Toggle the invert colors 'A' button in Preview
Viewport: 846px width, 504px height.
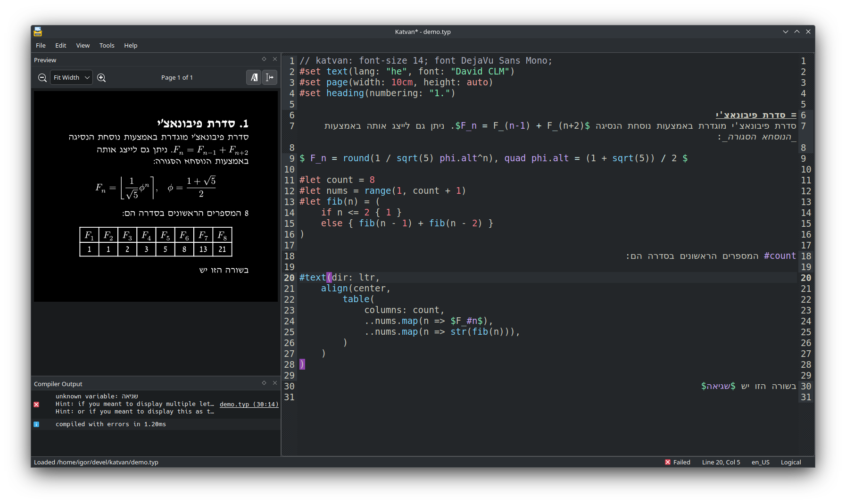pyautogui.click(x=254, y=77)
